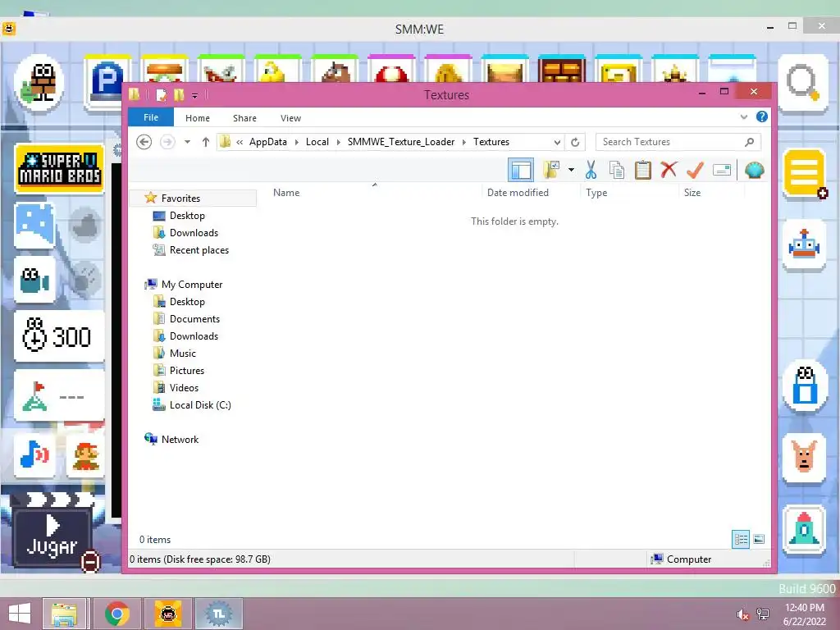
Task: Open Downloads under Favorites
Action: 194,232
